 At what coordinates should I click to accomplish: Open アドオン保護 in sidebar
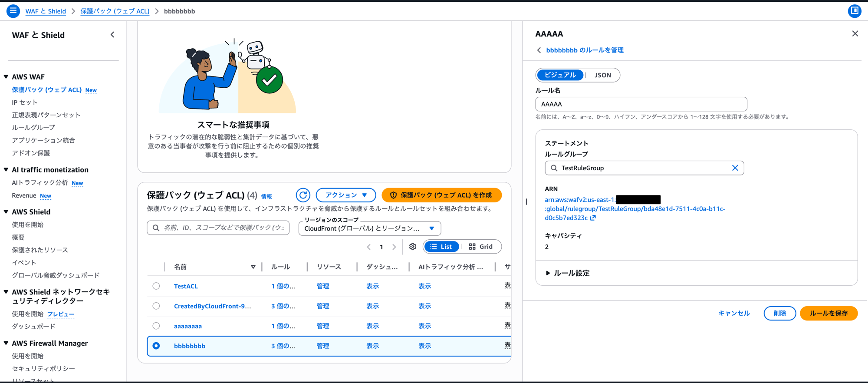click(x=31, y=153)
